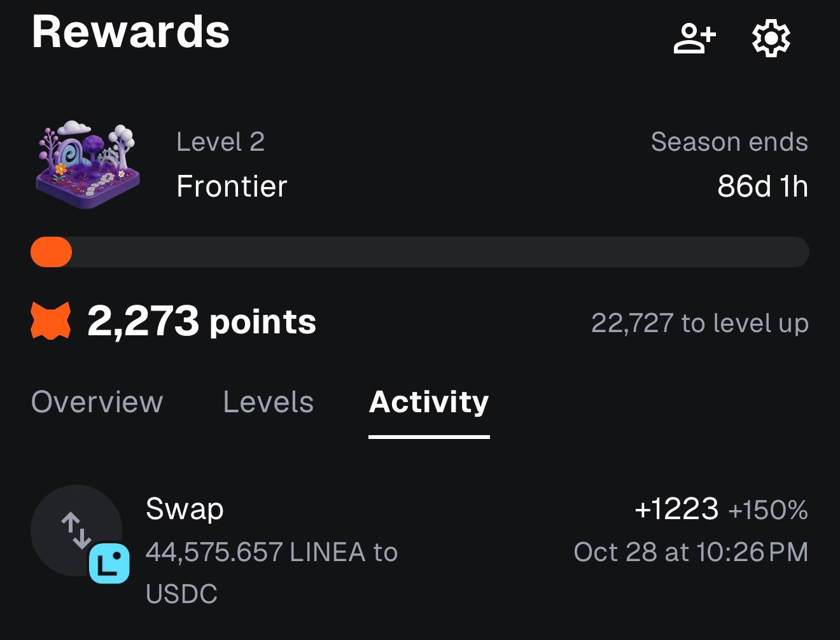Viewport: 840px width, 640px height.
Task: Click the blue Linea network badge
Action: coord(109,563)
